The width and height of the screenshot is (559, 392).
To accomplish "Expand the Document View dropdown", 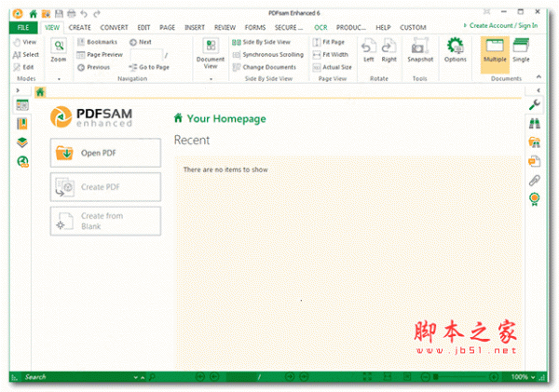I will coord(211,79).
